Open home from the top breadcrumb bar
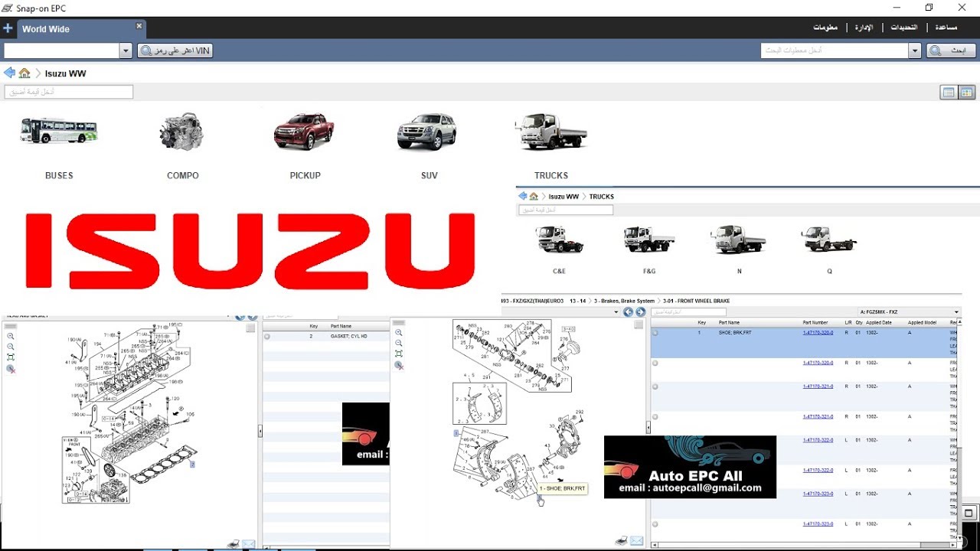This screenshot has height=551, width=980. point(24,73)
